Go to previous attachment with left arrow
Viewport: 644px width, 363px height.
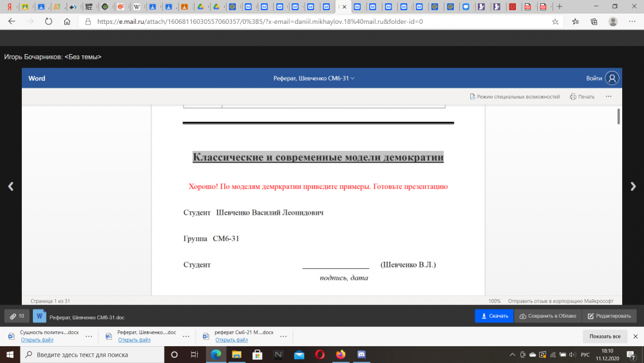pos(10,186)
